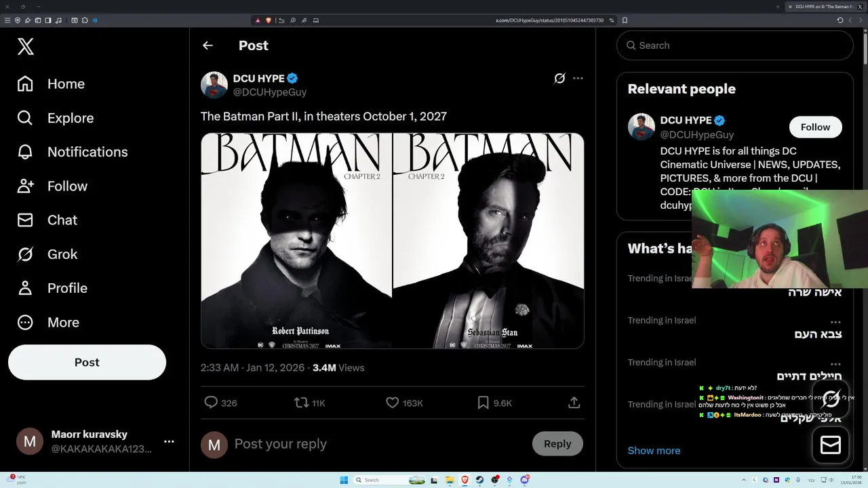Go to Home in sidebar
Viewport: 868px width, 488px height.
(x=52, y=84)
